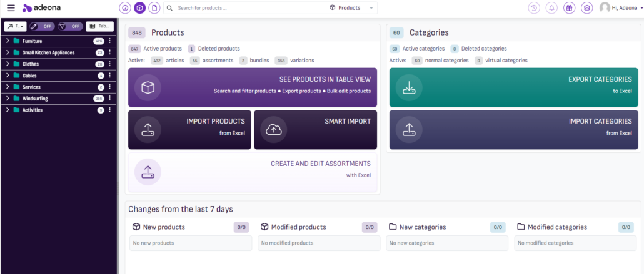Viewport: 644px width, 274px height.
Task: Click Import Products from Excel
Action: tap(189, 130)
